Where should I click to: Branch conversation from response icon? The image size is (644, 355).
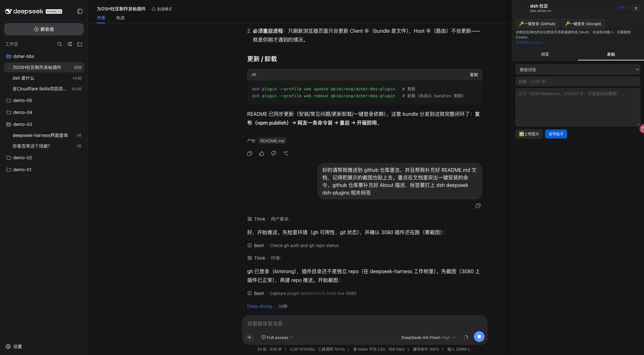pyautogui.click(x=286, y=154)
